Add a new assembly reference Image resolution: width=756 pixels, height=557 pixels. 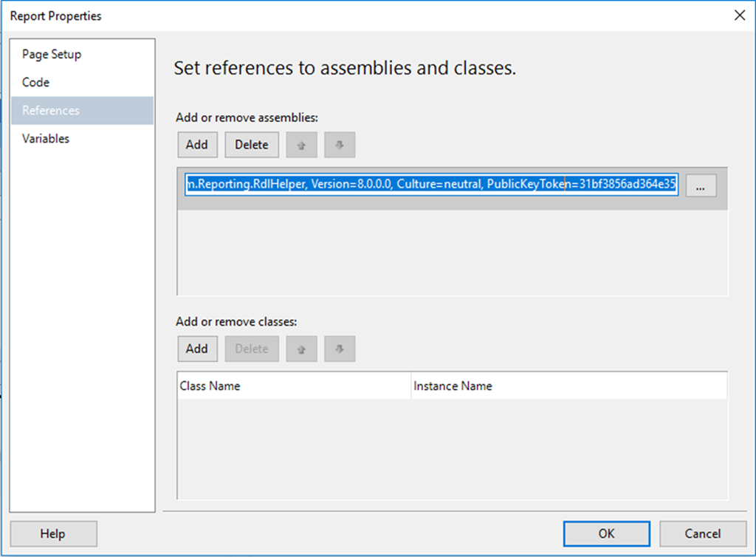coord(197,145)
